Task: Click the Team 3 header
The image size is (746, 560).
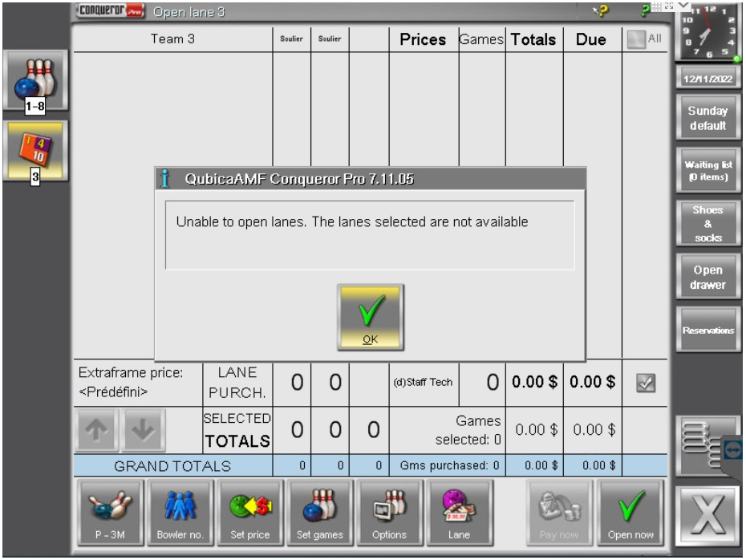Action: pos(172,39)
